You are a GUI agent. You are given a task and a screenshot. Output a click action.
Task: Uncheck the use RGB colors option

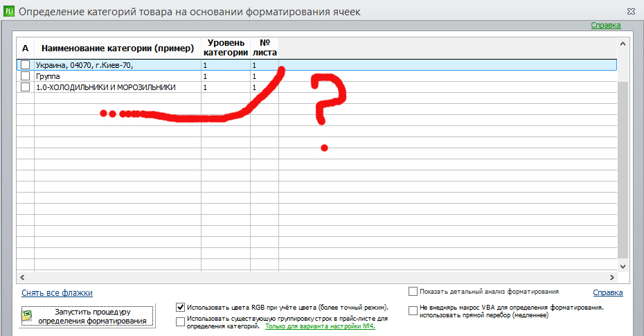(x=180, y=307)
